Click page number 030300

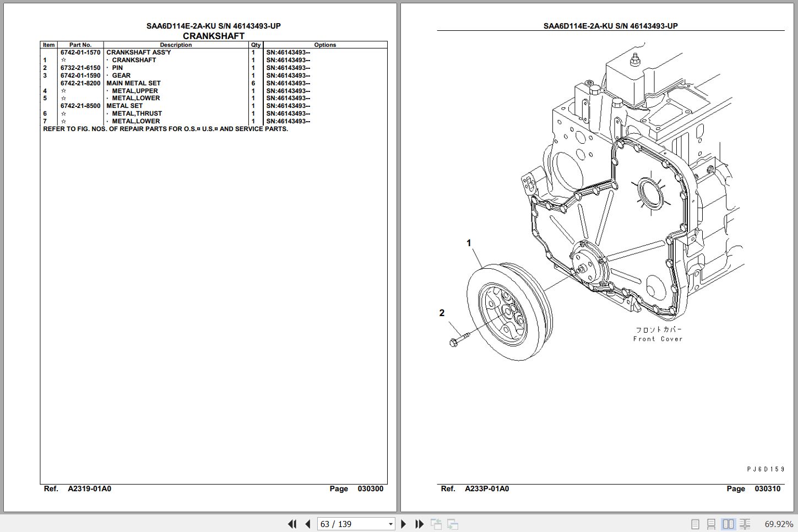pyautogui.click(x=371, y=488)
